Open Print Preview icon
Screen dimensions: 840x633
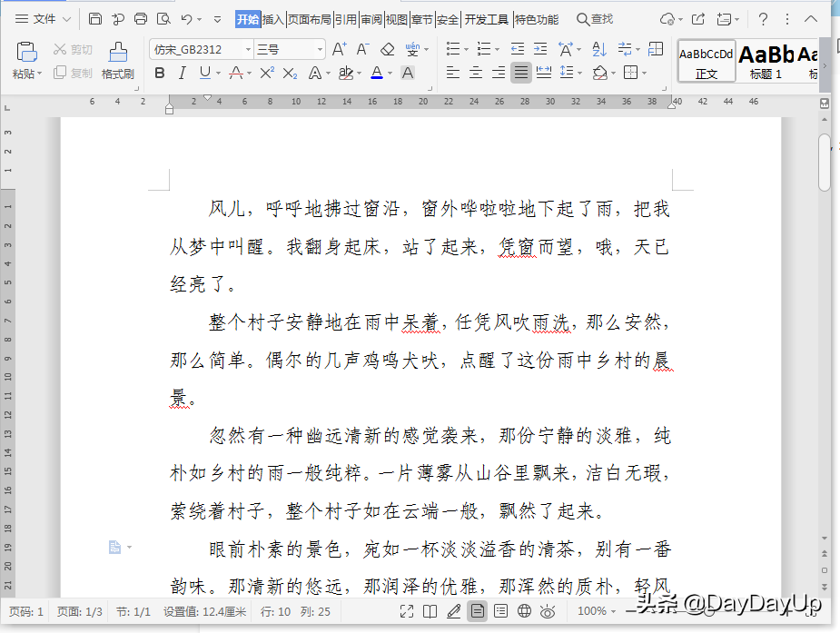(163, 19)
